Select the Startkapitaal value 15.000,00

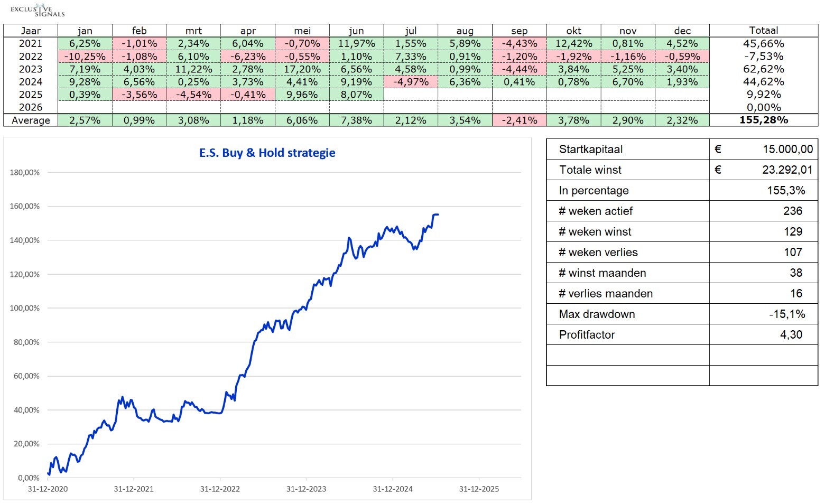[x=787, y=149]
